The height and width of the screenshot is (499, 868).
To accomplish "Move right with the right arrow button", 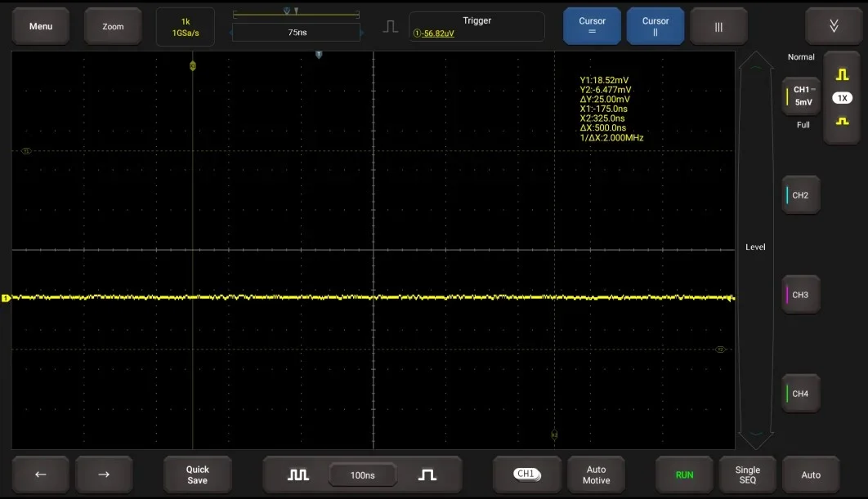I will [x=104, y=474].
